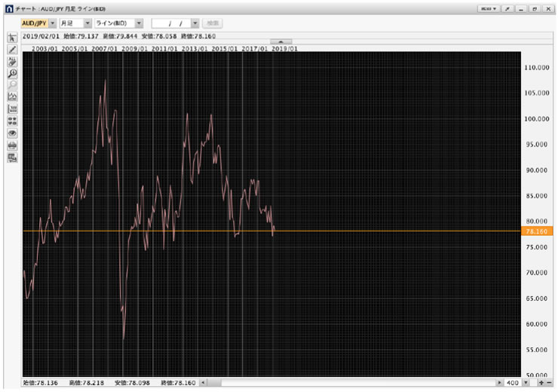Click the greyed zoom out magnifier

click(12, 85)
